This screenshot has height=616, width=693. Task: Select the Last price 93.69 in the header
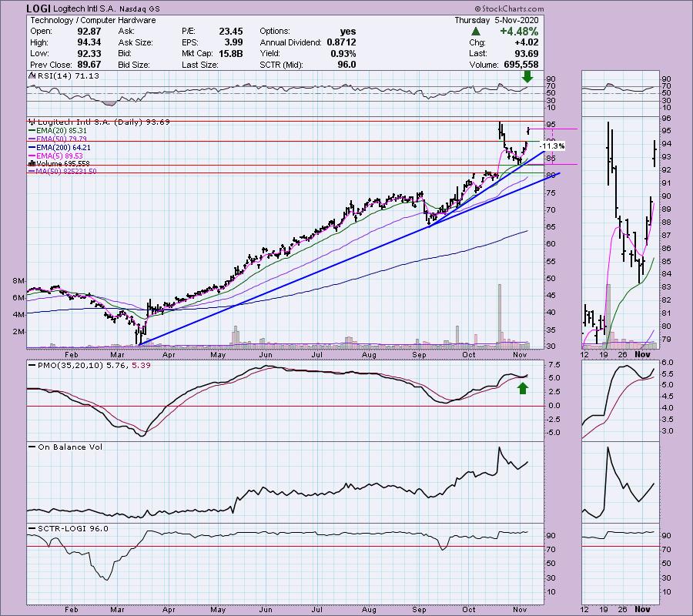pos(527,53)
